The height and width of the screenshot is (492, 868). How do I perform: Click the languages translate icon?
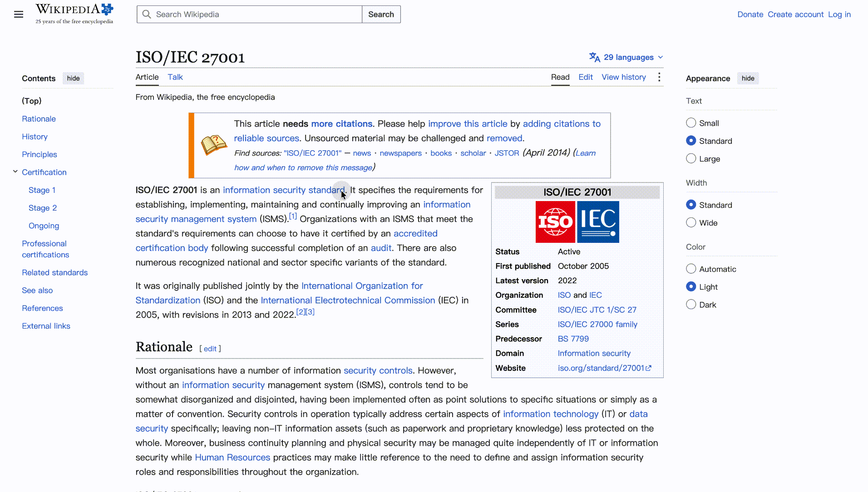(x=595, y=57)
